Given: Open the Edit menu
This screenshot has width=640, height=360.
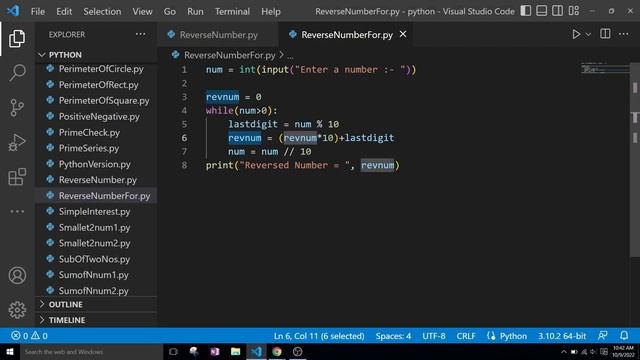Looking at the screenshot, I should (x=64, y=11).
